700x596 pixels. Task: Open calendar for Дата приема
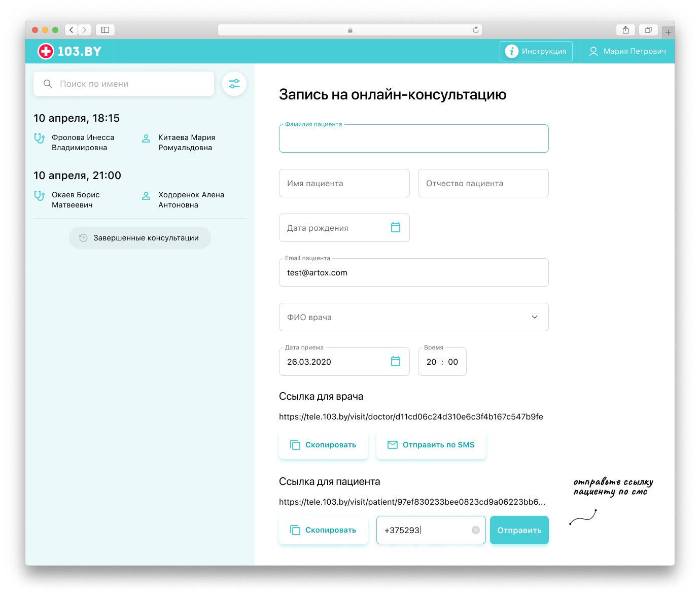396,362
